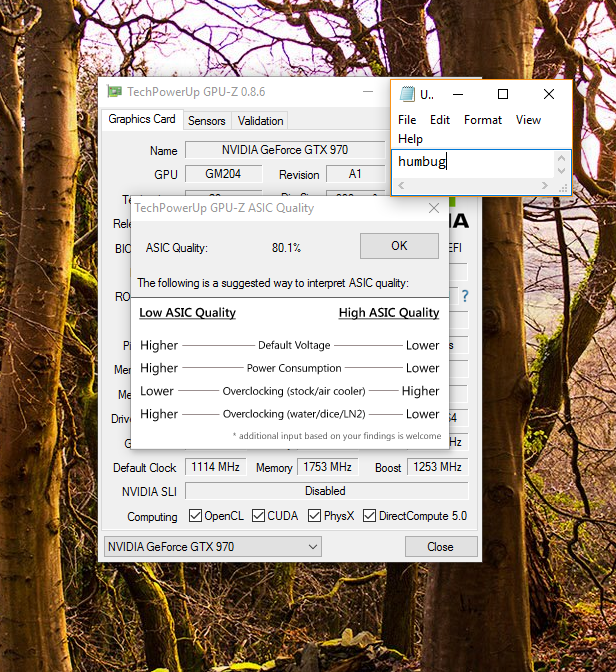Click the blue question mark help icon
The height and width of the screenshot is (672, 616).
464,296
